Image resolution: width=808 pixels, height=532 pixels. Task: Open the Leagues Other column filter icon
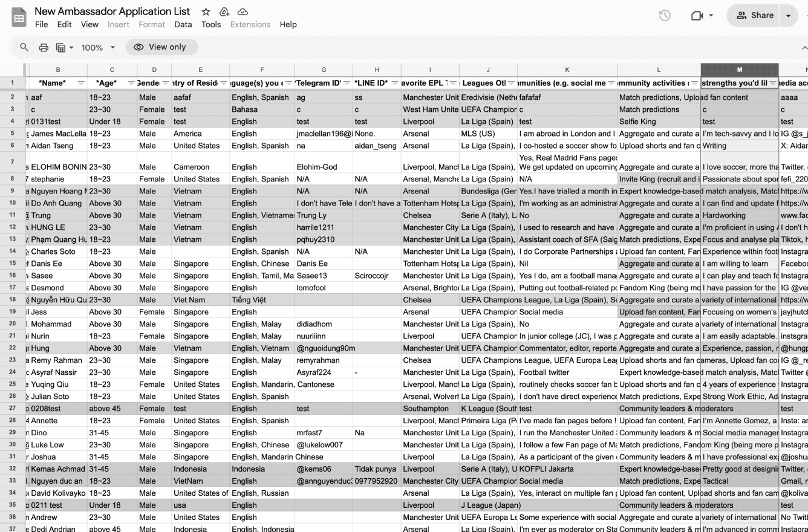tap(511, 83)
